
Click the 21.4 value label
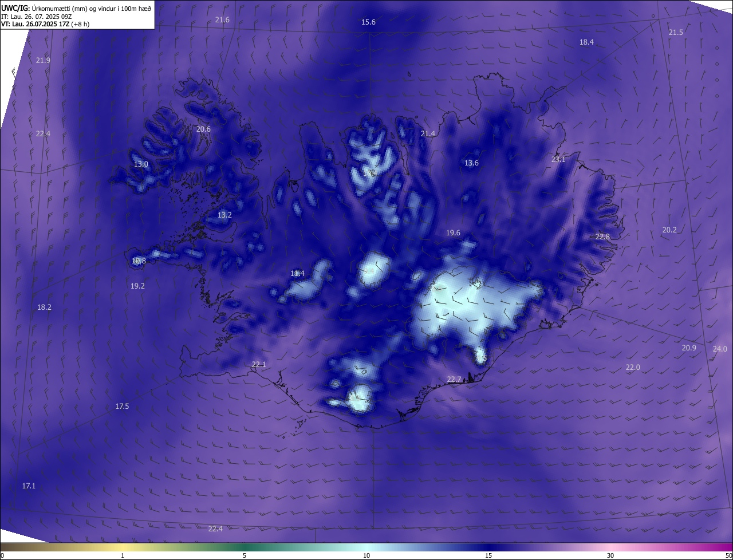[428, 133]
